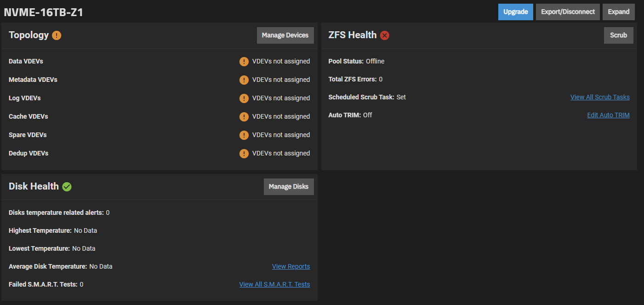Click the Total ZFS Errors value
Screen dimensions: 644x305
click(381, 79)
